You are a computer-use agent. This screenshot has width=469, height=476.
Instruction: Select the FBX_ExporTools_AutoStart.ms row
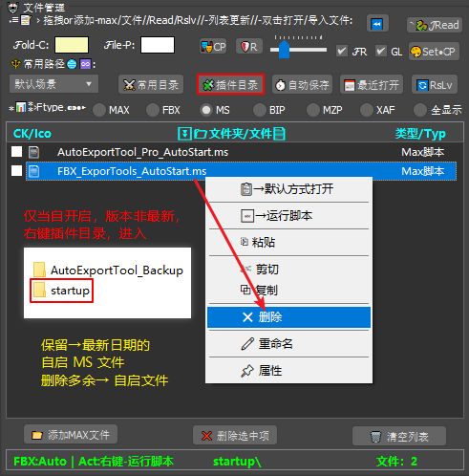tap(241, 171)
